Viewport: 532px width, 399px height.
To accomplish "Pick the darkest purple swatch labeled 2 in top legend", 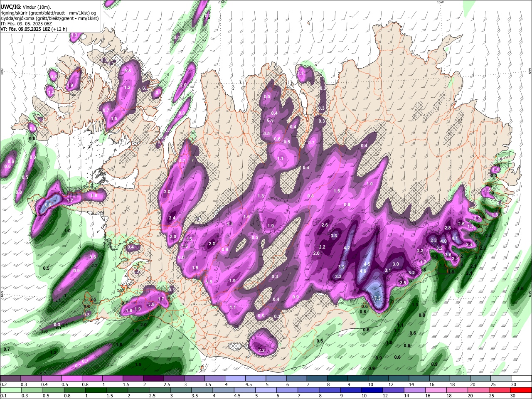I will point(153,379).
